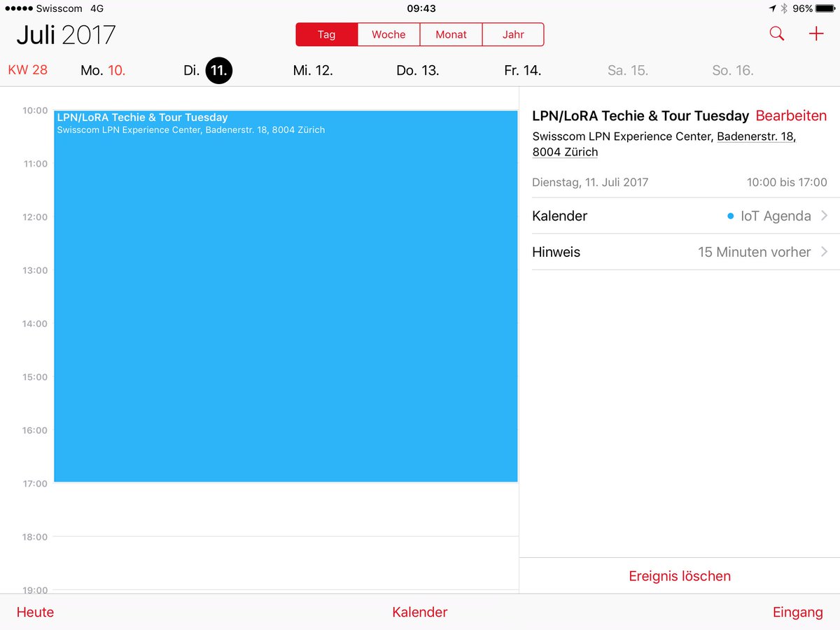Tap the Bluetooth status icon
Image resolution: width=840 pixels, height=630 pixels.
(785, 8)
